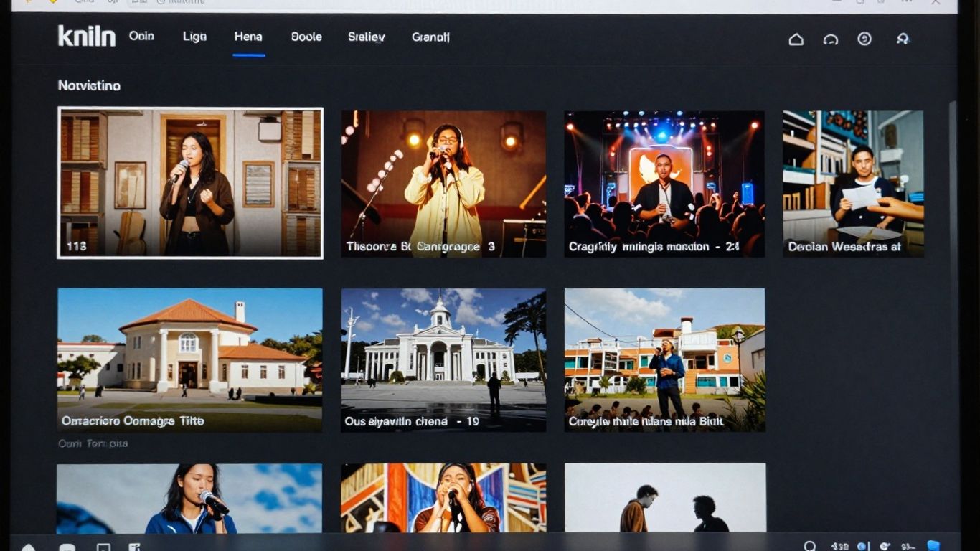Screen dimensions: 980x551
Task: Open the Thisconra Bt Canigroge 3 video
Action: coord(443,184)
